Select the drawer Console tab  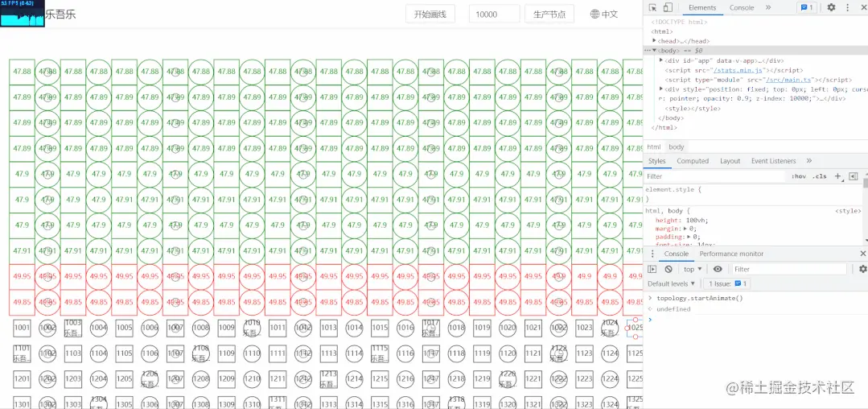pos(677,254)
